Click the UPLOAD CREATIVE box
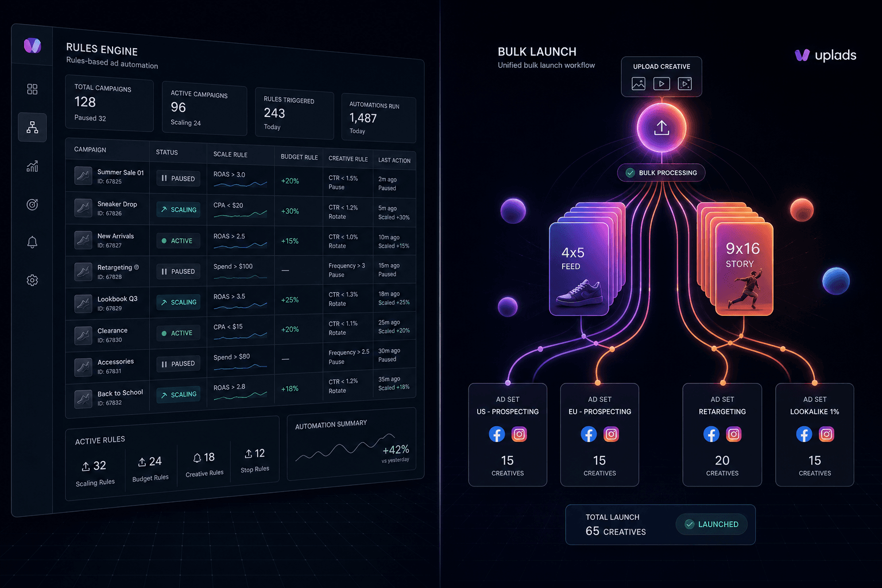This screenshot has height=588, width=882. (x=661, y=76)
